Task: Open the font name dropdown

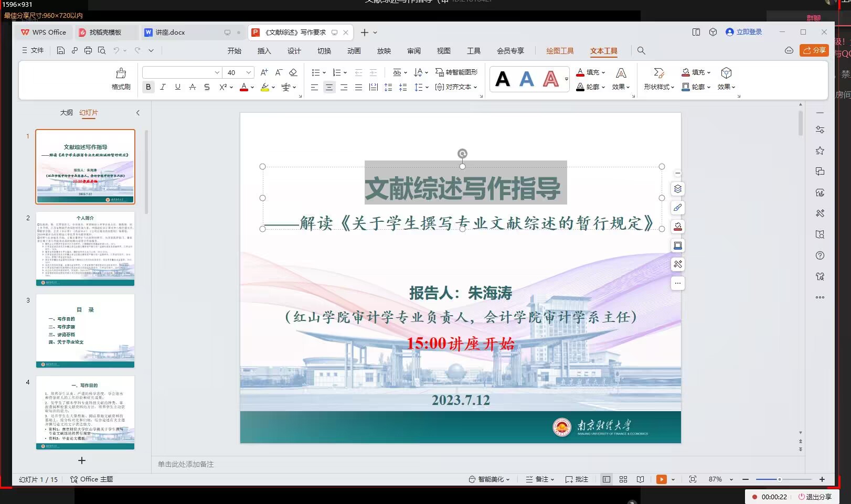Action: (217, 72)
